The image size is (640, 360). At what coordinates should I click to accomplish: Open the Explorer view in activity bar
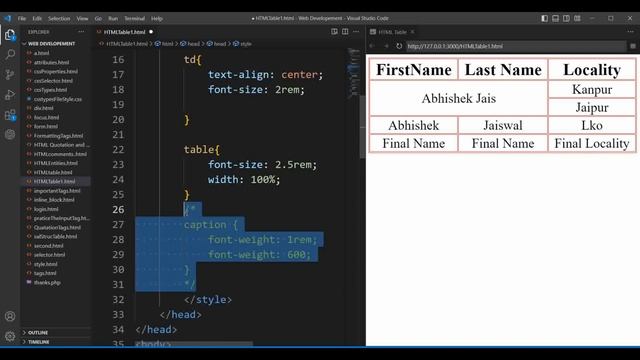(10, 35)
